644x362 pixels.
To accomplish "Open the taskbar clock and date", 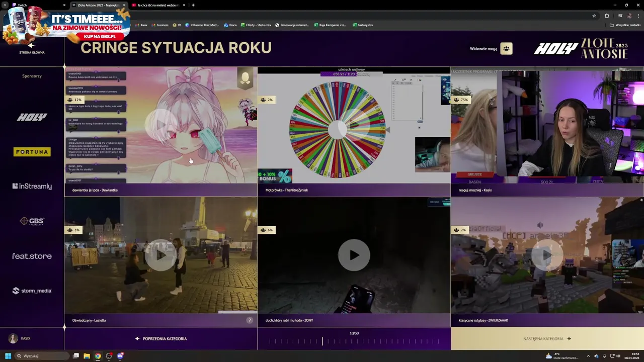I will [632, 356].
